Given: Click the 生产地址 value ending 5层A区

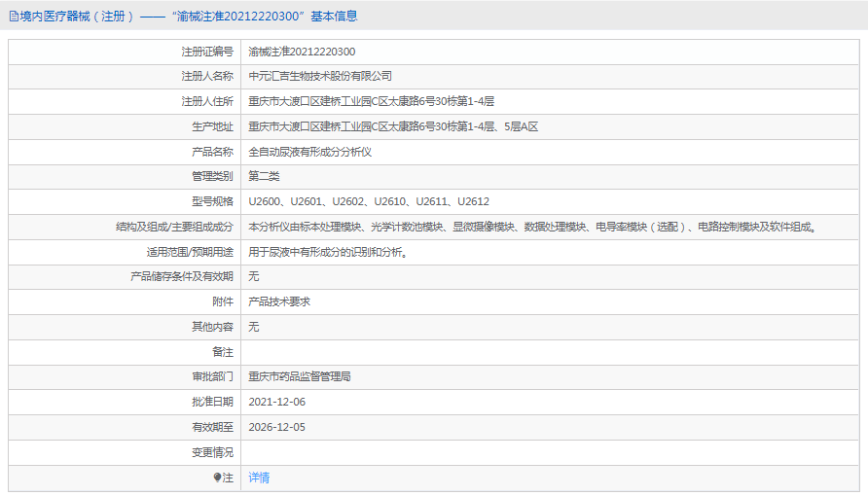Looking at the screenshot, I should (x=393, y=127).
